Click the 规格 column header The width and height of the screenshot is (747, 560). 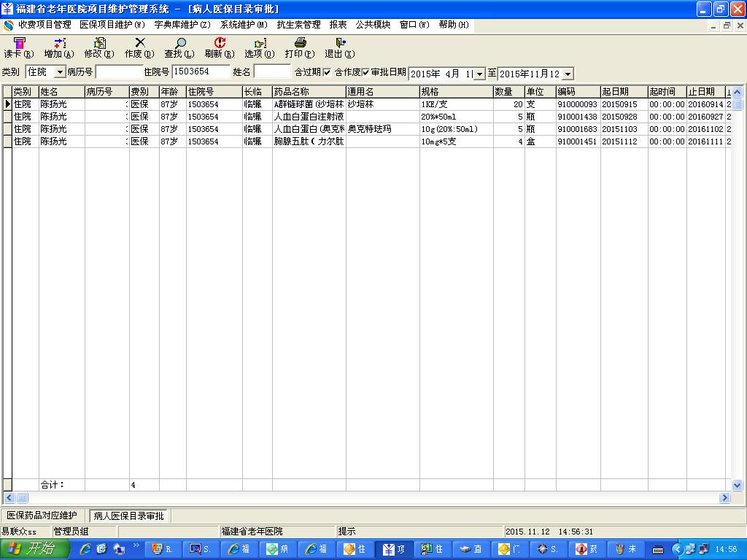(457, 92)
